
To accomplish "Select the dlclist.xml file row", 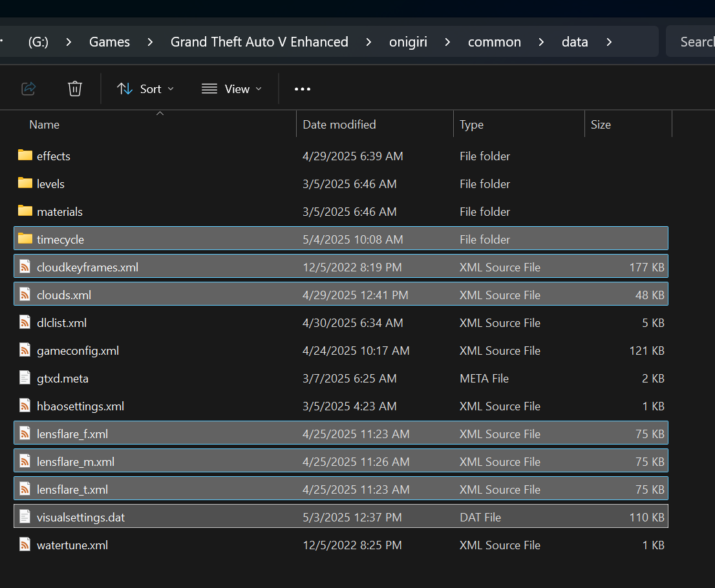I will [341, 322].
